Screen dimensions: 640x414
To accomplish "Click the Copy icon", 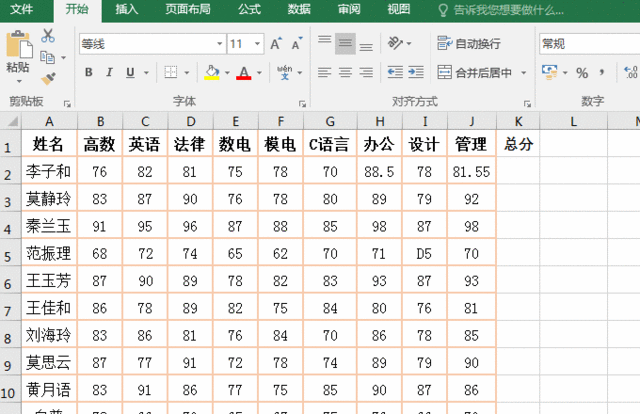I will click(47, 58).
